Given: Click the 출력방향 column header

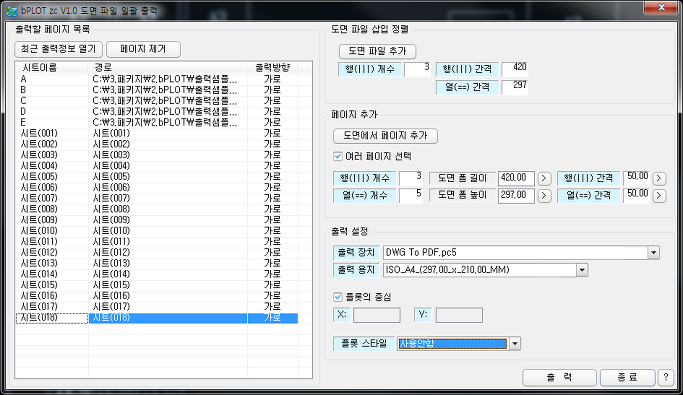Looking at the screenshot, I should point(273,68).
